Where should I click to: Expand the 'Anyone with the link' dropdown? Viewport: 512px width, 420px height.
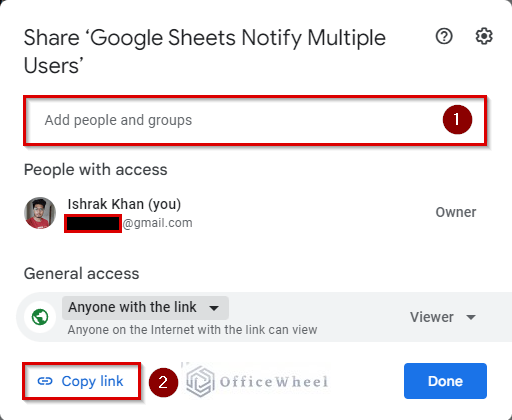145,308
